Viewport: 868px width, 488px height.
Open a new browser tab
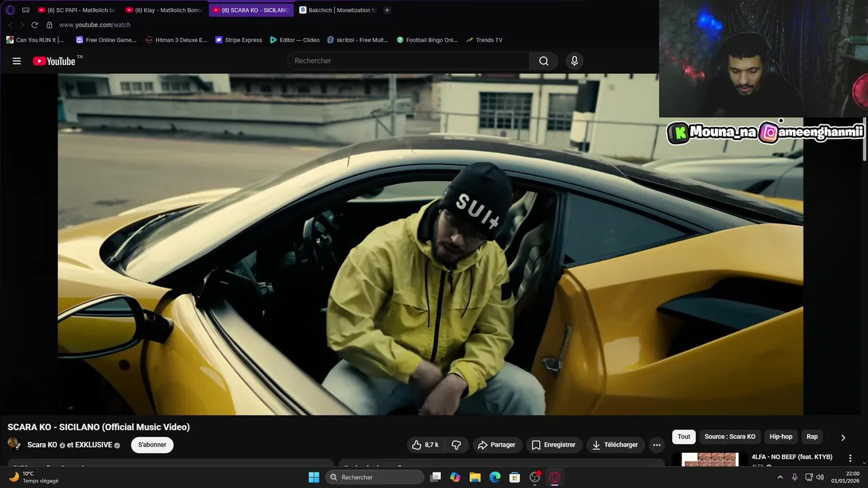[x=387, y=10]
